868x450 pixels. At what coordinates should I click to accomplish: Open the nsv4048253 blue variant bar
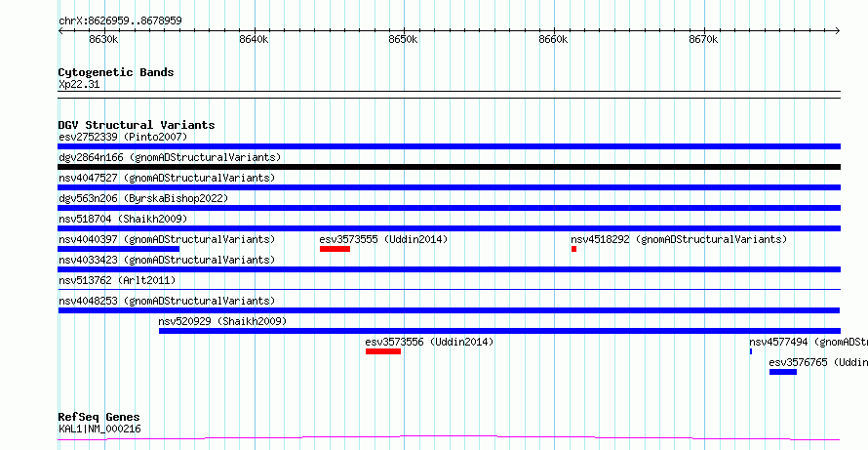point(449,310)
